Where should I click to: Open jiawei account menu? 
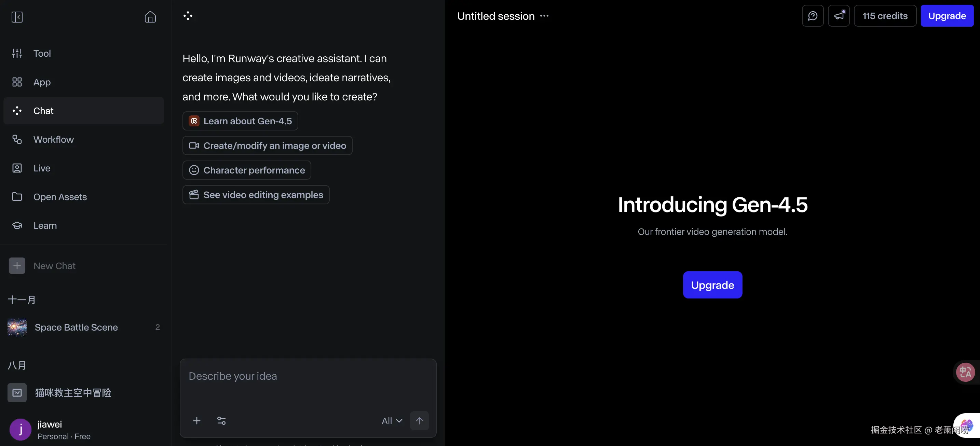point(50,430)
